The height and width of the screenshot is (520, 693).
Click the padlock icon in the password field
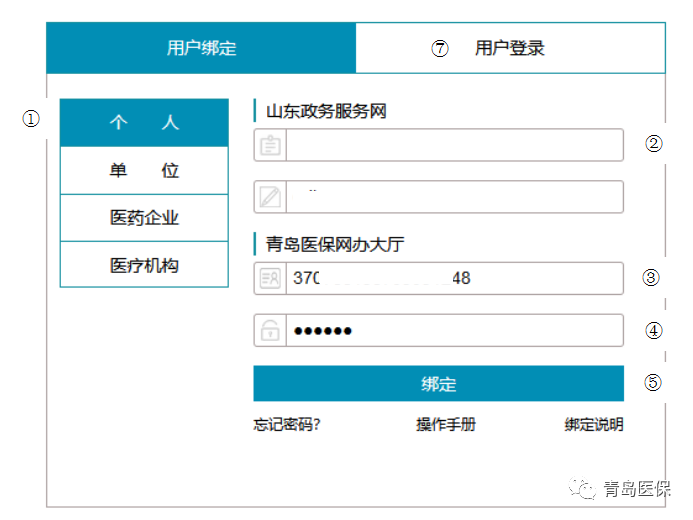pos(270,331)
